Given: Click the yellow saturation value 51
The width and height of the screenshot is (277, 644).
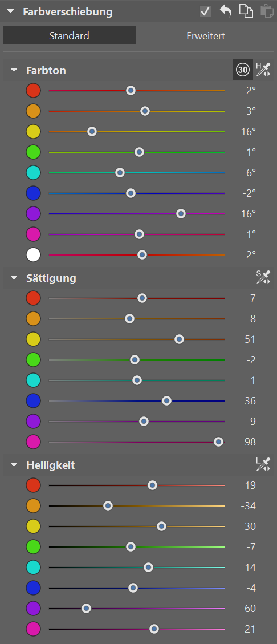Looking at the screenshot, I should coord(250,339).
